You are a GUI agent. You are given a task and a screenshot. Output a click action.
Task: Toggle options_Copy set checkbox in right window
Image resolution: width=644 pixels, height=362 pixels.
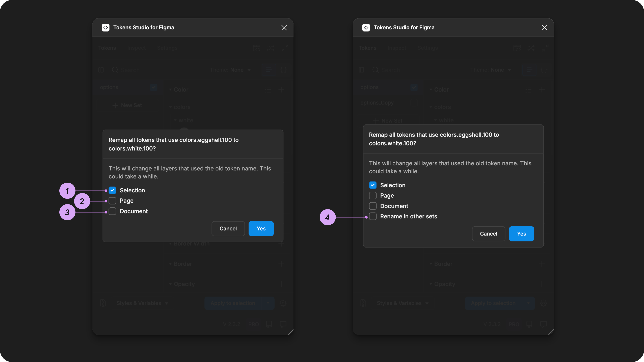pos(414,103)
